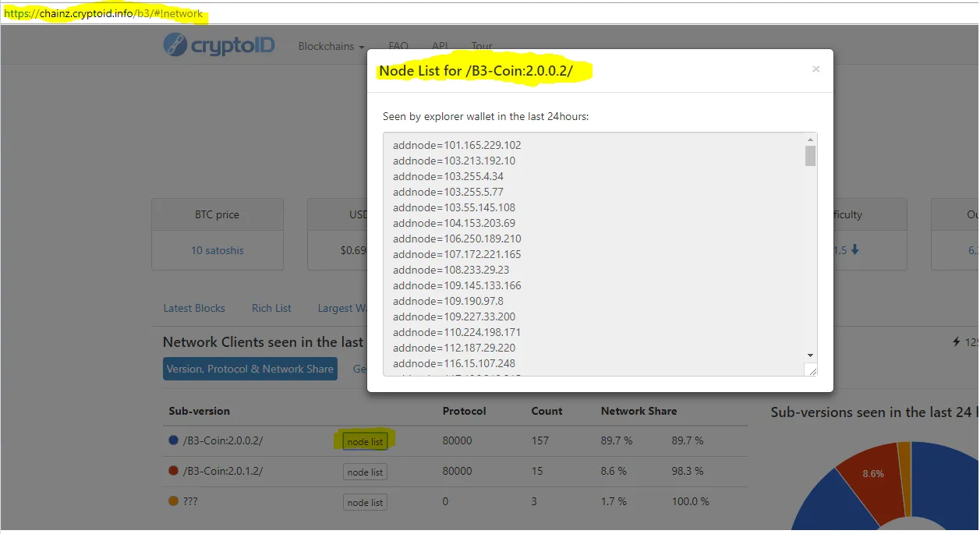This screenshot has height=534, width=980.
Task: Click the cryptoID logo icon
Action: [175, 45]
